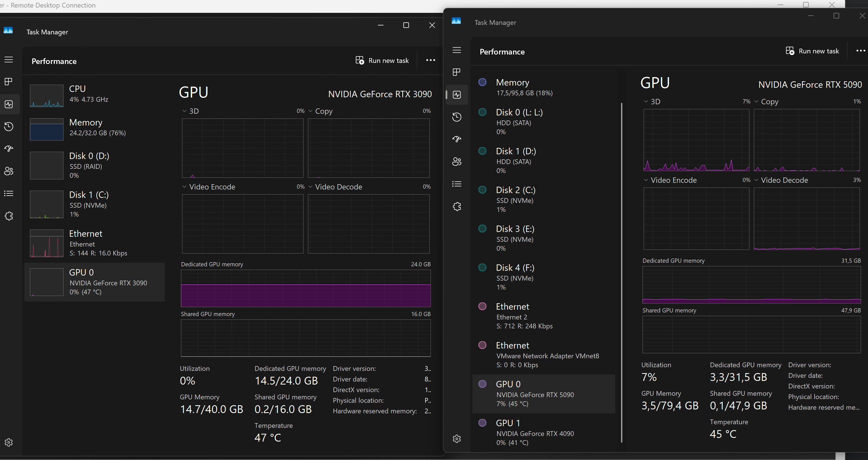Screen dimensions: 868x460
Task: Open Details list icon in left sidebar
Action: click(9, 193)
